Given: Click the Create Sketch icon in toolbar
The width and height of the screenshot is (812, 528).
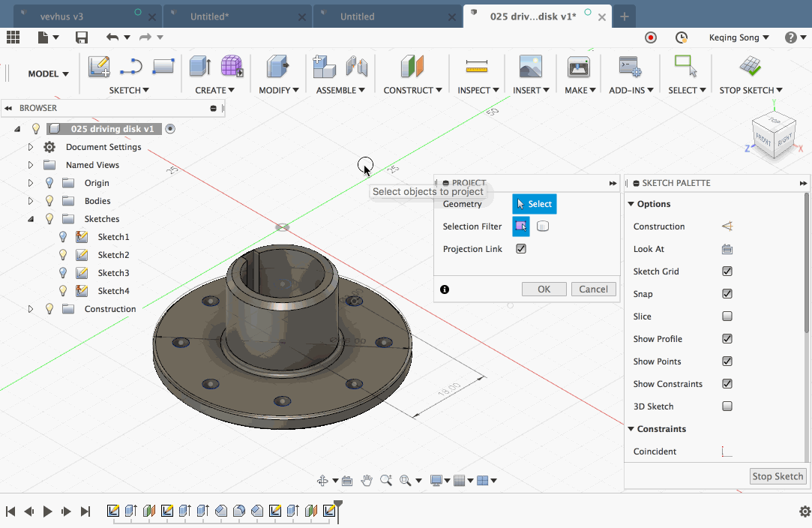Looking at the screenshot, I should [99, 67].
